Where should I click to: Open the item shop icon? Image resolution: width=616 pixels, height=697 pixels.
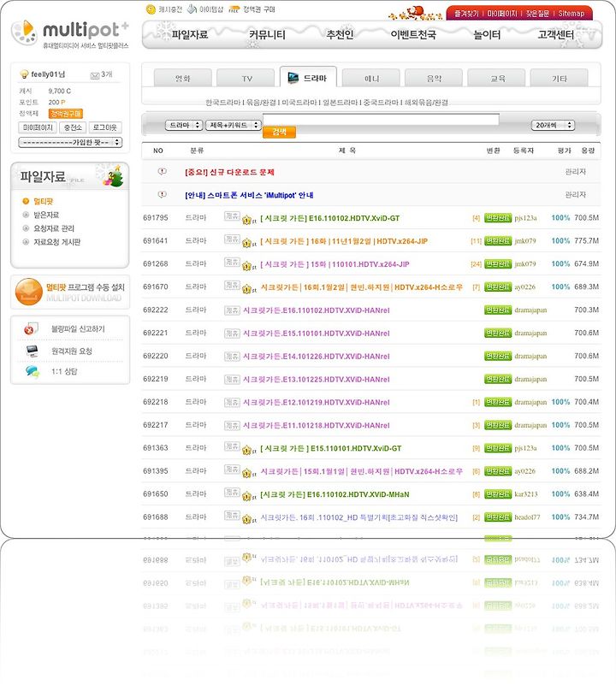point(192,9)
